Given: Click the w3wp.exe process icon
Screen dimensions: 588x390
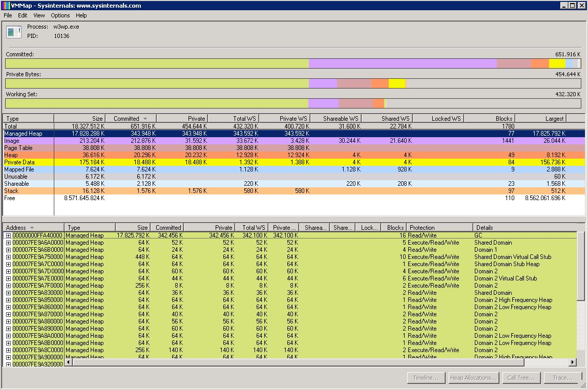Looking at the screenshot, I should [14, 32].
